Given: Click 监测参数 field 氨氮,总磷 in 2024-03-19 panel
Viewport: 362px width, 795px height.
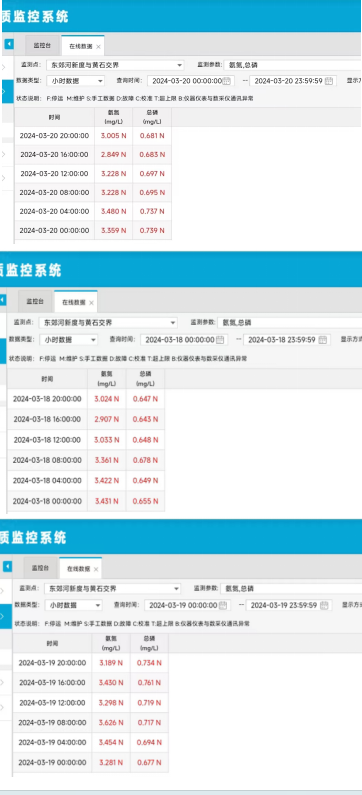Looking at the screenshot, I should point(291,589).
